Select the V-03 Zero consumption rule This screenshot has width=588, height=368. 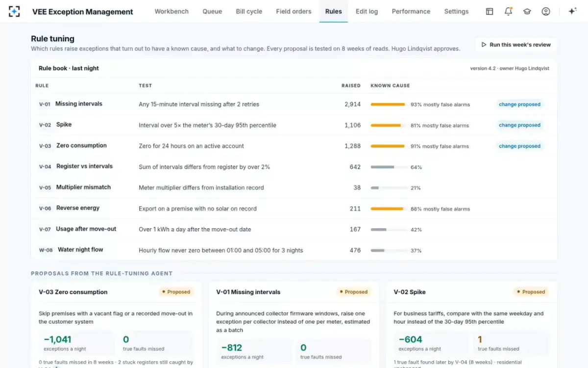tap(294, 146)
